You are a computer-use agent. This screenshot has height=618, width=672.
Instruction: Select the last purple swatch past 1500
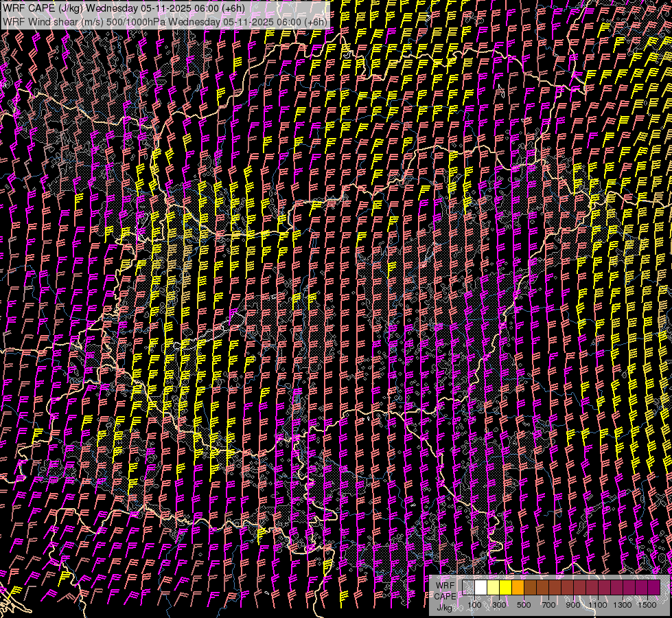click(653, 588)
